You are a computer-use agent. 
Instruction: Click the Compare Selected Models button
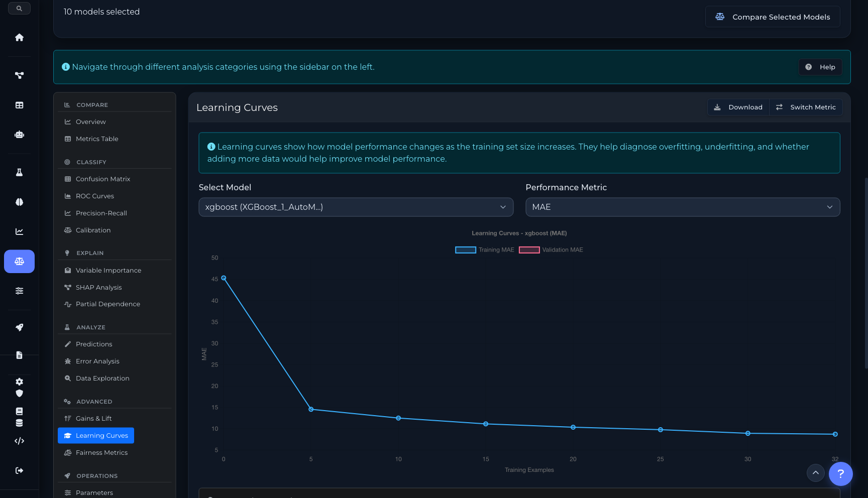point(772,17)
